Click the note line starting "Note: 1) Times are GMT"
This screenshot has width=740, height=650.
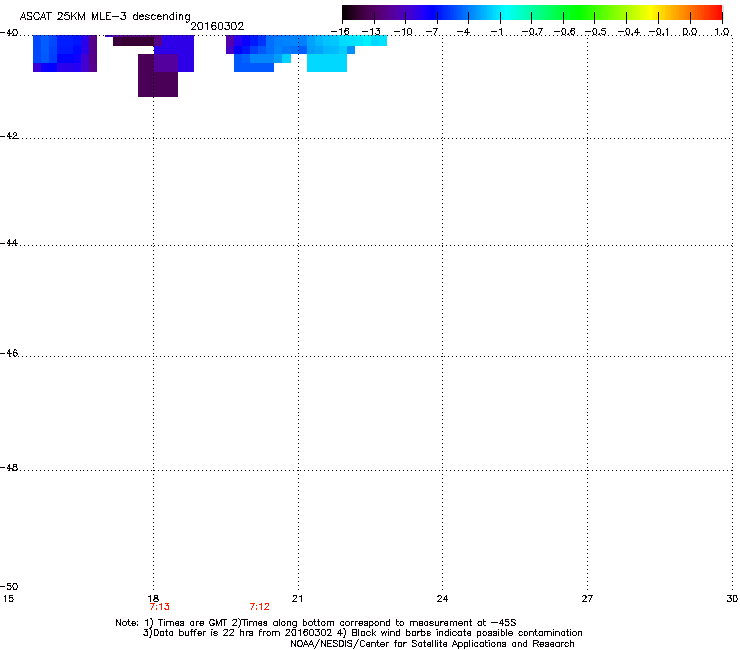[x=316, y=623]
